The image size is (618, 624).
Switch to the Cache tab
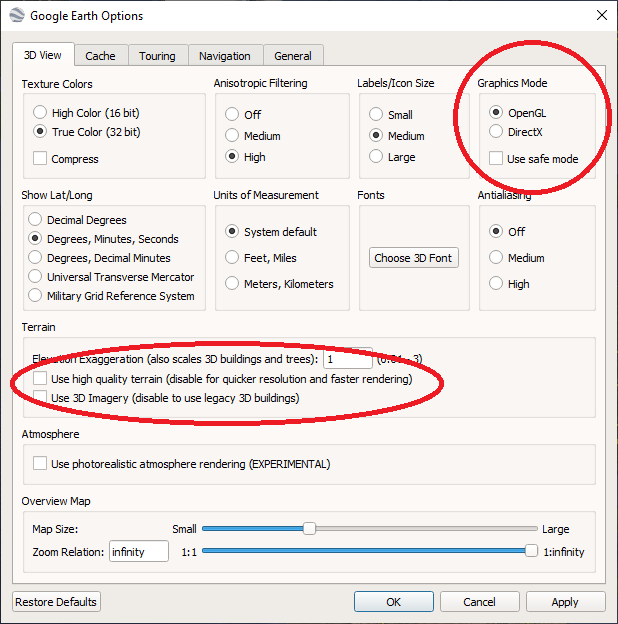[x=101, y=55]
